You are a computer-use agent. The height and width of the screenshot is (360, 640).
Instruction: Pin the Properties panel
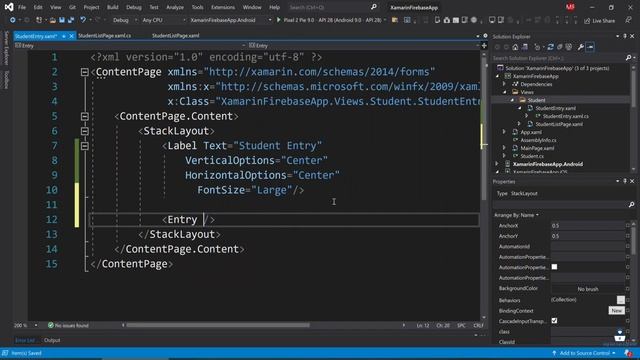pyautogui.click(x=625, y=181)
